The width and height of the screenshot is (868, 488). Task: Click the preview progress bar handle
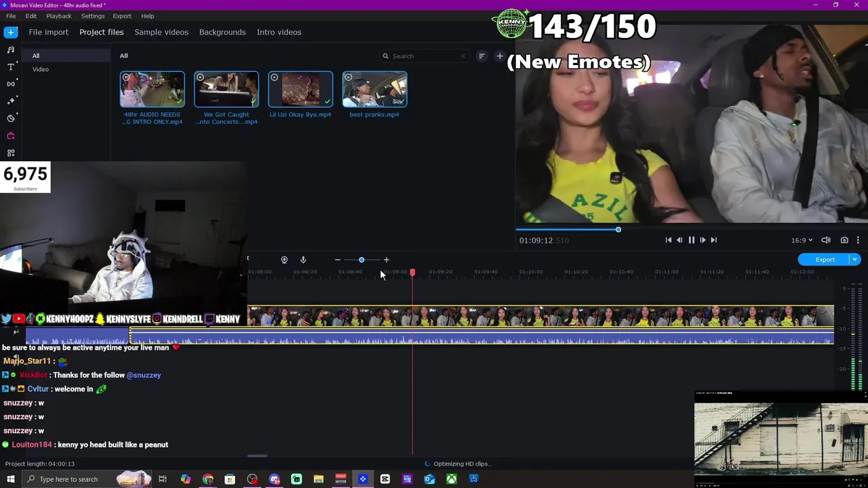click(x=618, y=230)
